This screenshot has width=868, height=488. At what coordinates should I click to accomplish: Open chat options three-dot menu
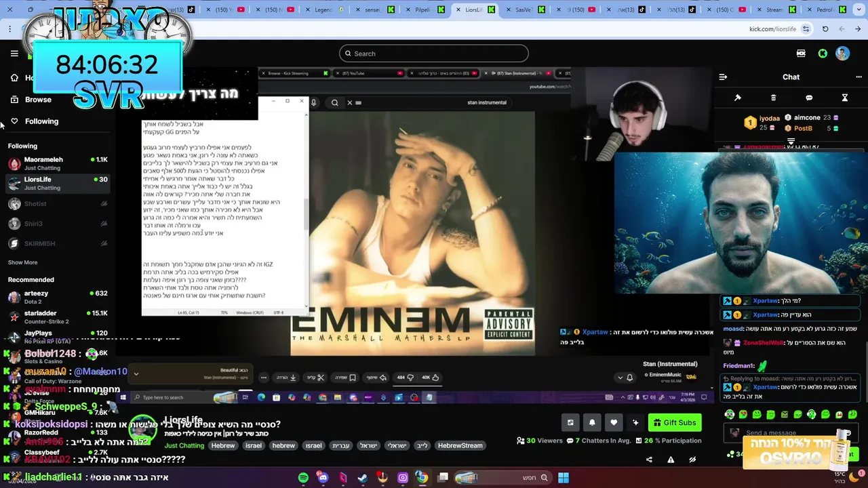(x=859, y=77)
